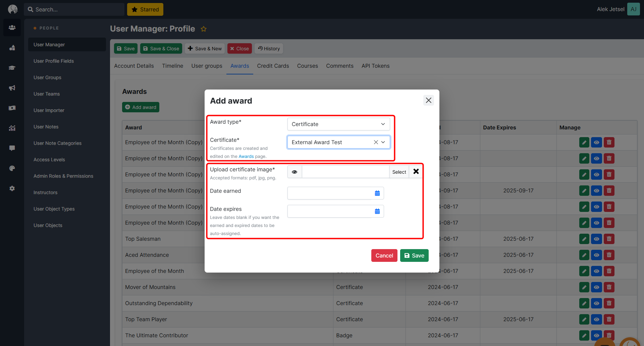Switch to the Courses tab
Viewport: 644px width, 346px height.
(x=307, y=66)
